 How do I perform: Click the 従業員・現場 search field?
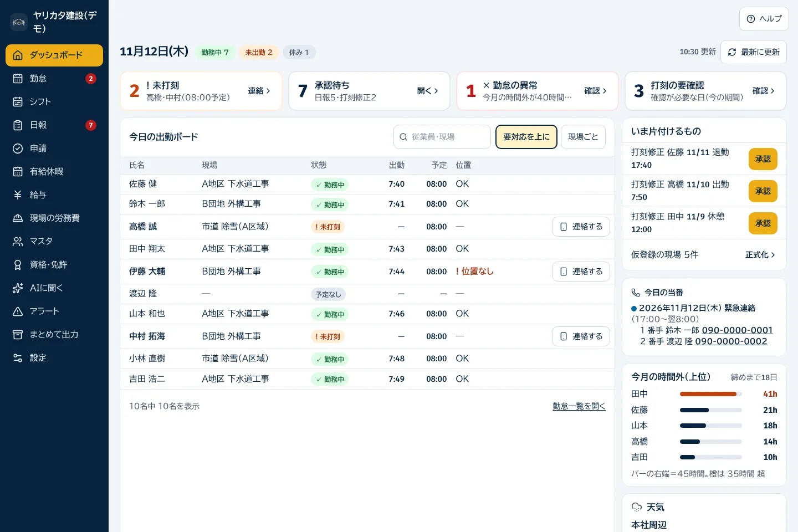[x=442, y=137]
